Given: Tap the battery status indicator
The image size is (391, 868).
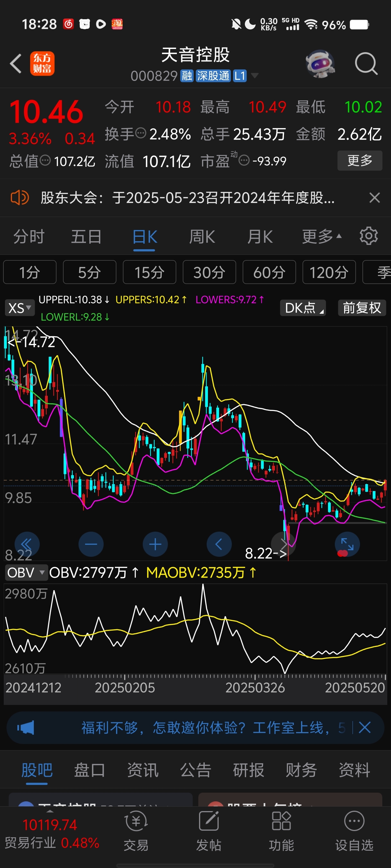Looking at the screenshot, I should [x=359, y=24].
